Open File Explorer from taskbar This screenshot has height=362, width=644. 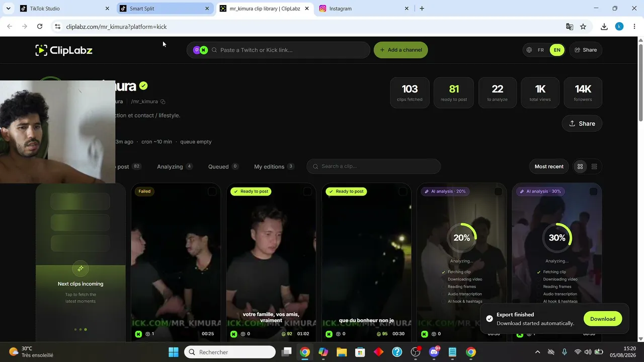342,352
